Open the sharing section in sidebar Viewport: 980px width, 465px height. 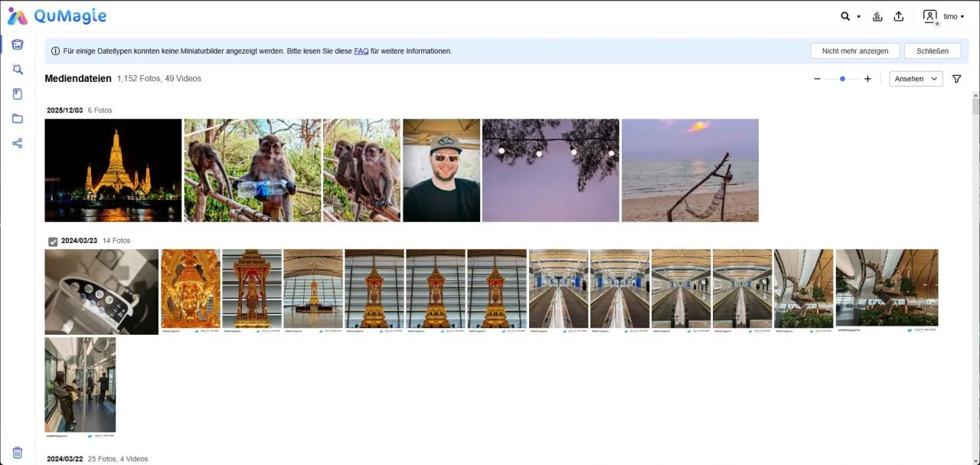pos(18,143)
